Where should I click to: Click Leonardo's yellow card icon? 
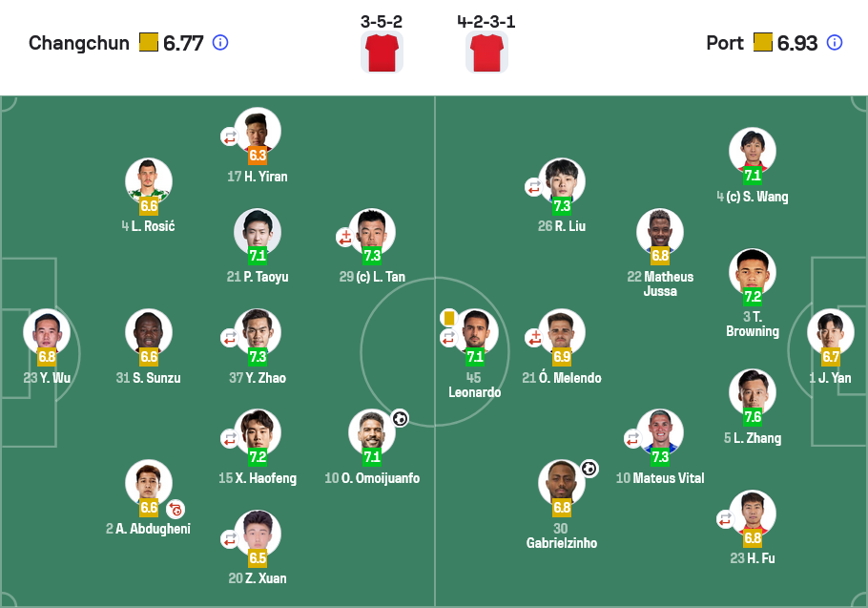pos(449,318)
